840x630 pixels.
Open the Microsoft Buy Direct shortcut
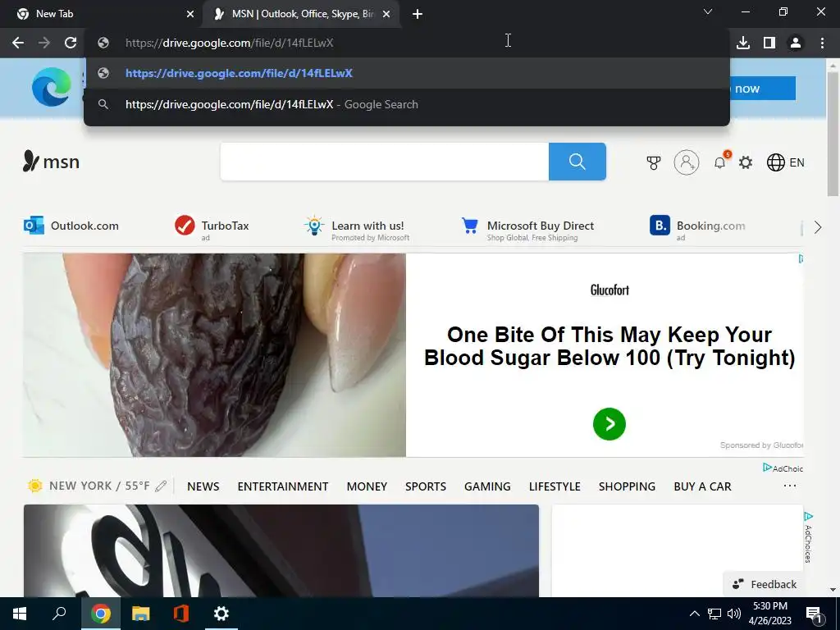pos(527,228)
